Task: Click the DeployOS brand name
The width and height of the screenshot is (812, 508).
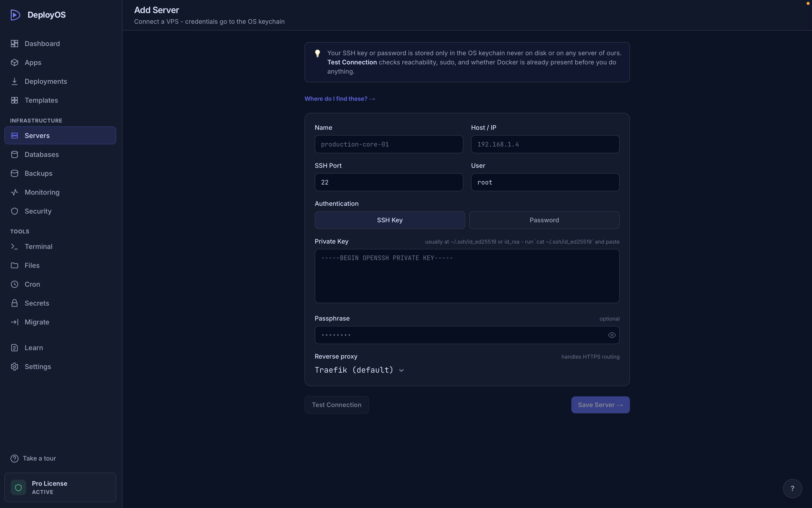Action: click(x=47, y=15)
